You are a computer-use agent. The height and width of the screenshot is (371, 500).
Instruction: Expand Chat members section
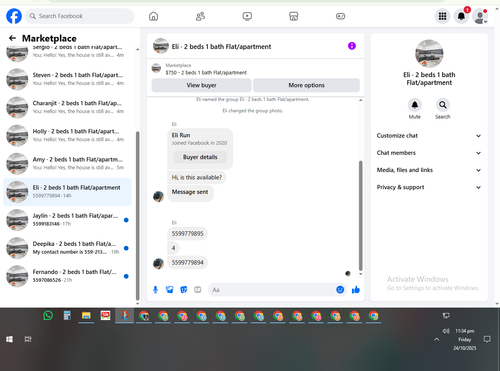429,153
